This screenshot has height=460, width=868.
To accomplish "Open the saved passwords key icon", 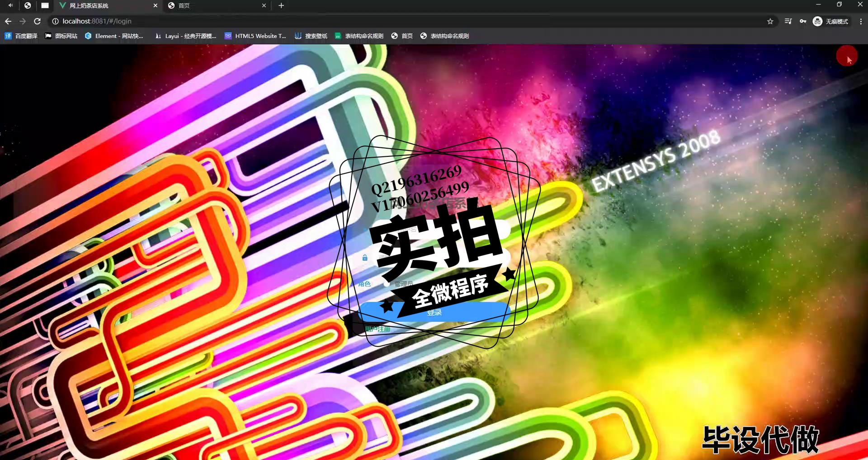I will pos(803,21).
